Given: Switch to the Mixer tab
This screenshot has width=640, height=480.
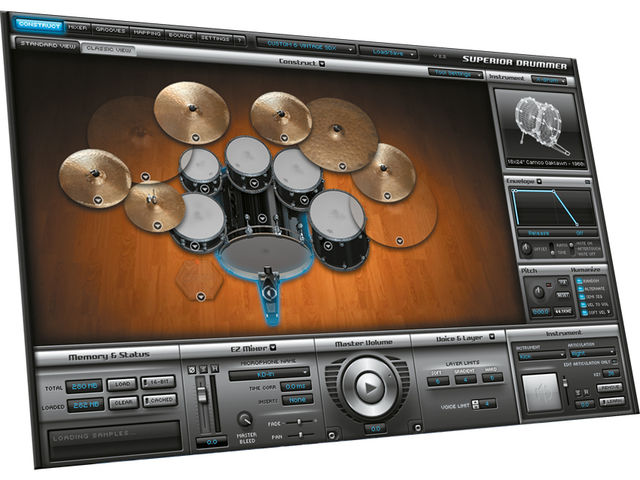Looking at the screenshot, I should click(x=78, y=27).
